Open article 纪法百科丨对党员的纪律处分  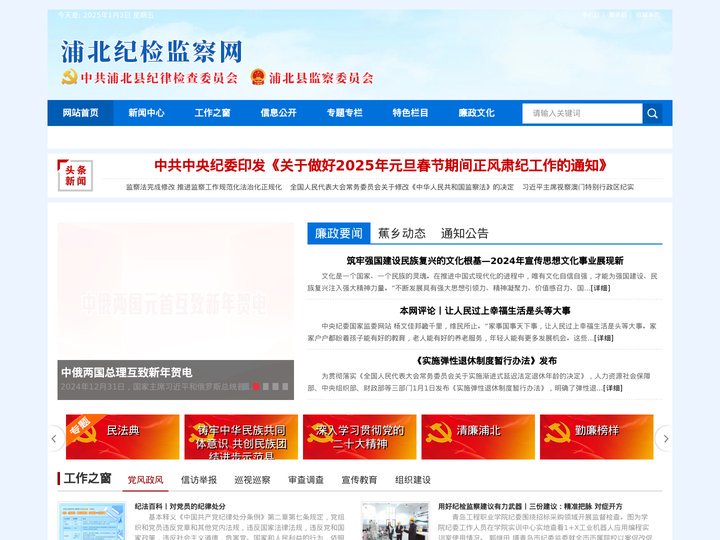(x=180, y=506)
